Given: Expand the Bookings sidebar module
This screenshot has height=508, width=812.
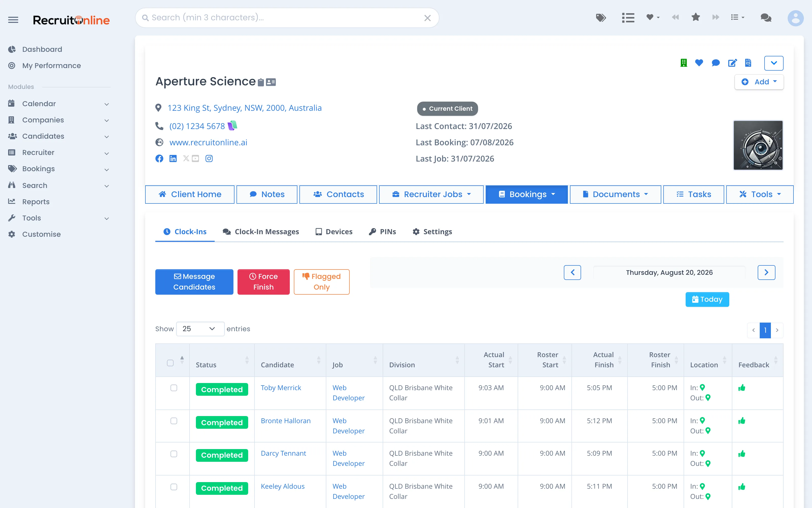Looking at the screenshot, I should click(x=59, y=169).
